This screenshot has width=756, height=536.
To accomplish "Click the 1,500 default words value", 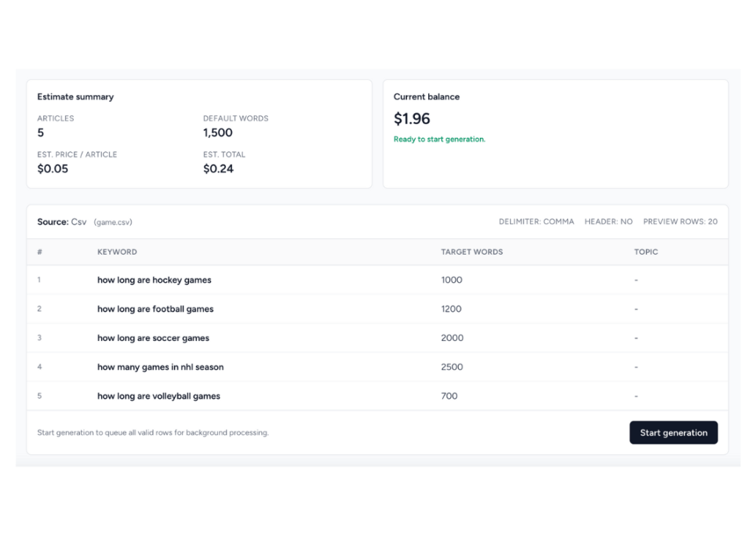I will pos(218,133).
